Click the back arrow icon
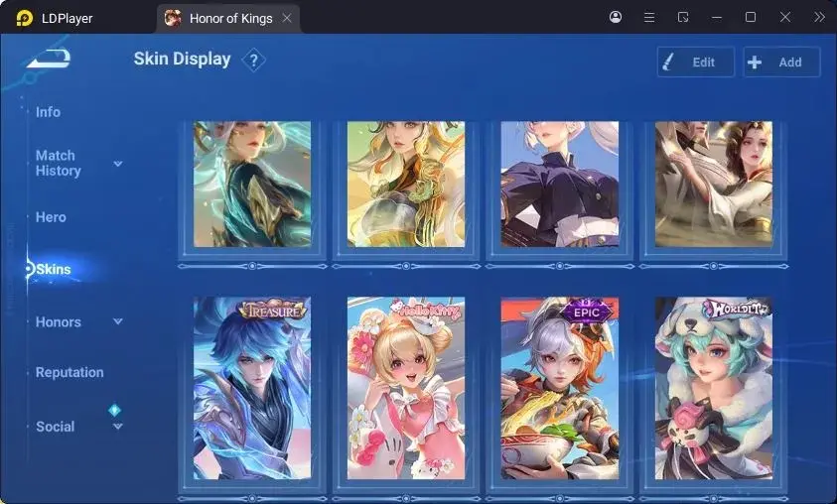 pos(49,59)
